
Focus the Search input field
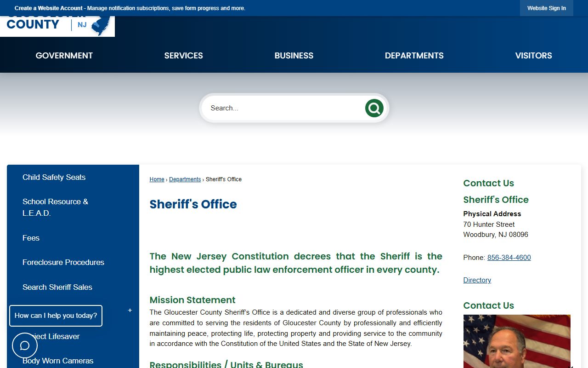click(x=284, y=108)
